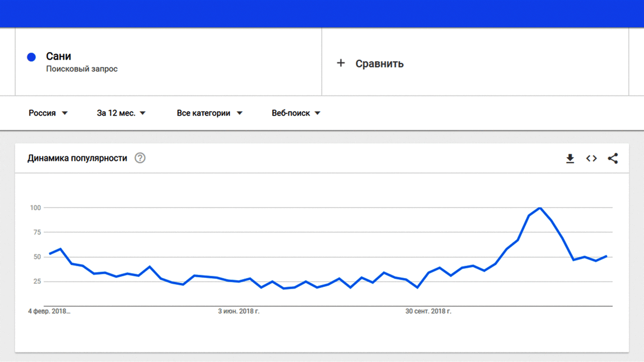Click the Сравнить compare button
This screenshot has height=362, width=644.
[379, 64]
